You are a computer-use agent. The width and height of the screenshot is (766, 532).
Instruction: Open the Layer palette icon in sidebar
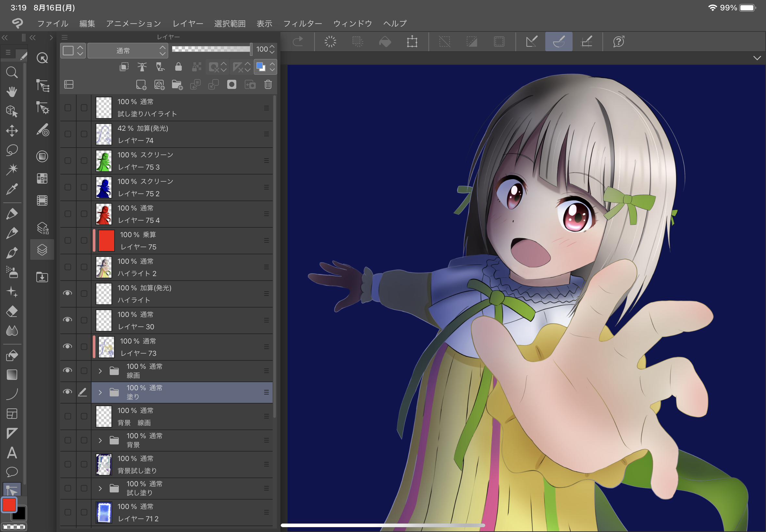click(x=42, y=250)
